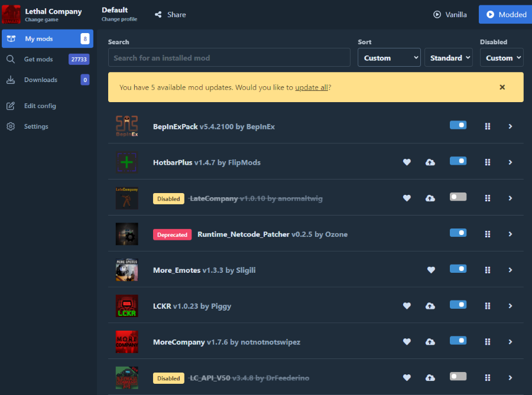Enable the LateCompany mod toggle
This screenshot has width=532, height=395.
pos(458,197)
